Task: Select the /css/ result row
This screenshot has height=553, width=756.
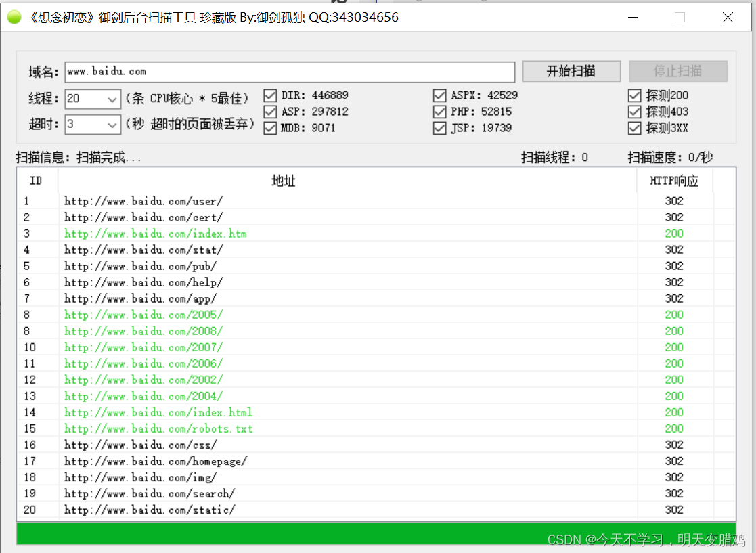Action: (376, 445)
